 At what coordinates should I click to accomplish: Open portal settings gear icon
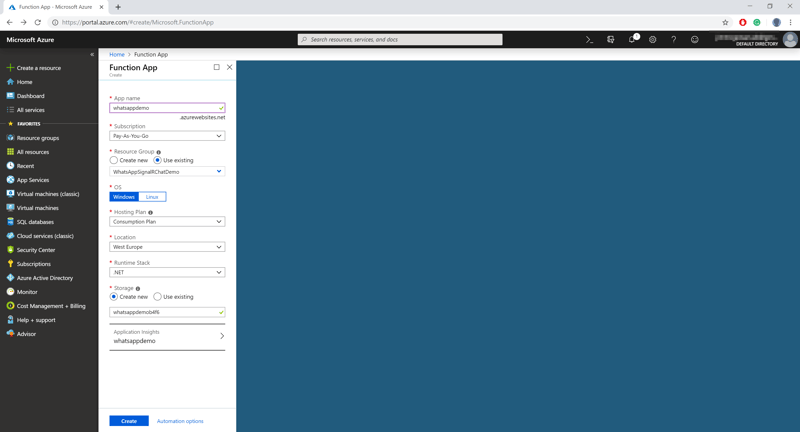pyautogui.click(x=653, y=40)
